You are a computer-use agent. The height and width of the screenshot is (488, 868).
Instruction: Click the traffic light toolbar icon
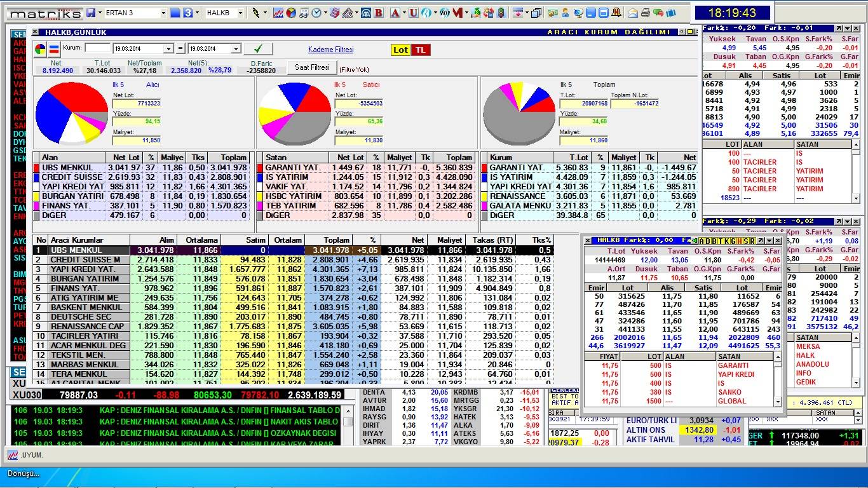(501, 13)
